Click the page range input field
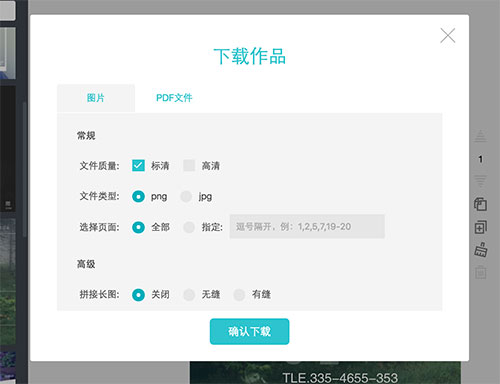 coord(307,227)
